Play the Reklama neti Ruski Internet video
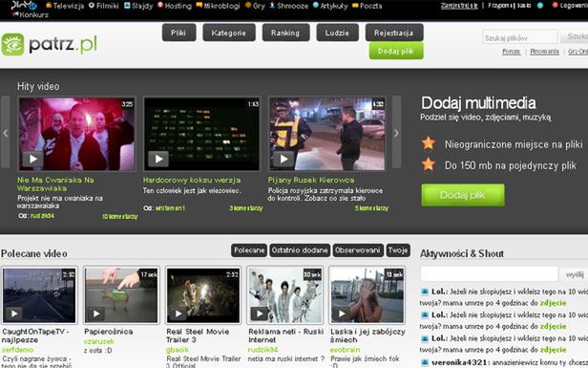The width and height of the screenshot is (588, 368). coord(259,314)
